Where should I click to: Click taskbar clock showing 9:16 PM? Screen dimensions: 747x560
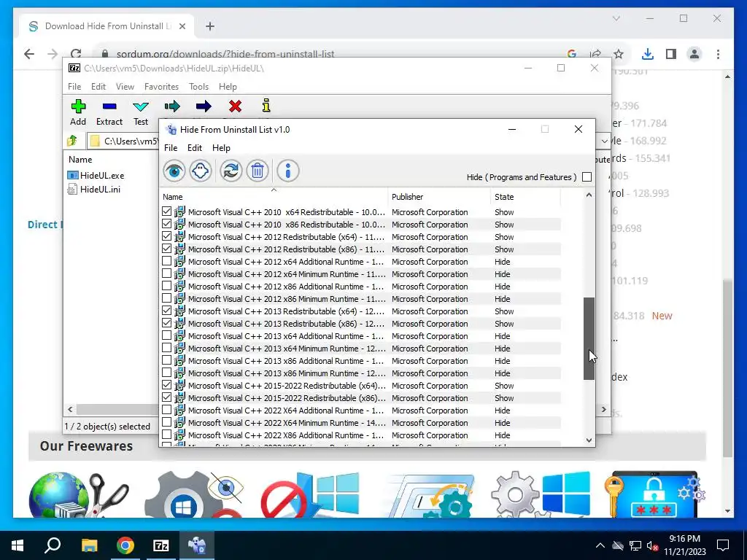coord(684,545)
